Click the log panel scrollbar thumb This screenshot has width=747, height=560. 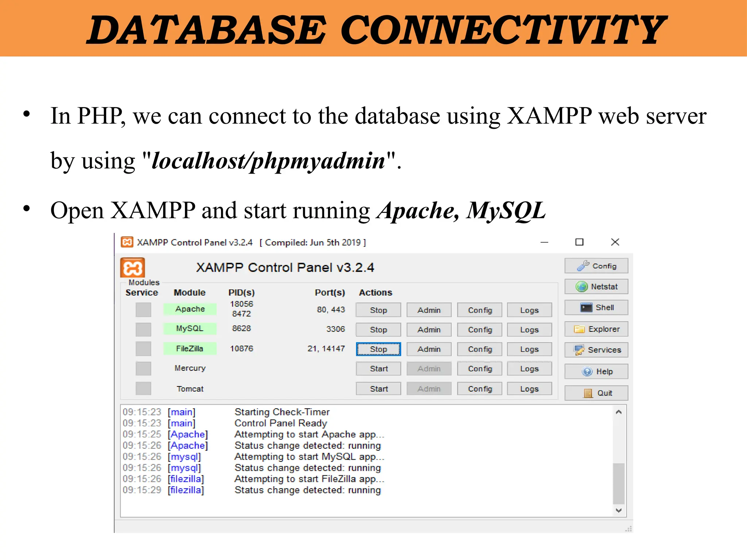(619, 483)
